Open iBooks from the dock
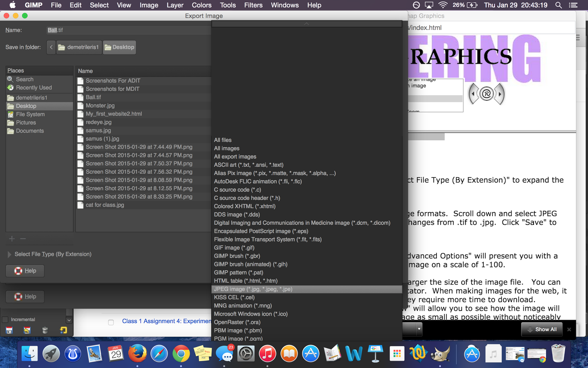 (289, 354)
